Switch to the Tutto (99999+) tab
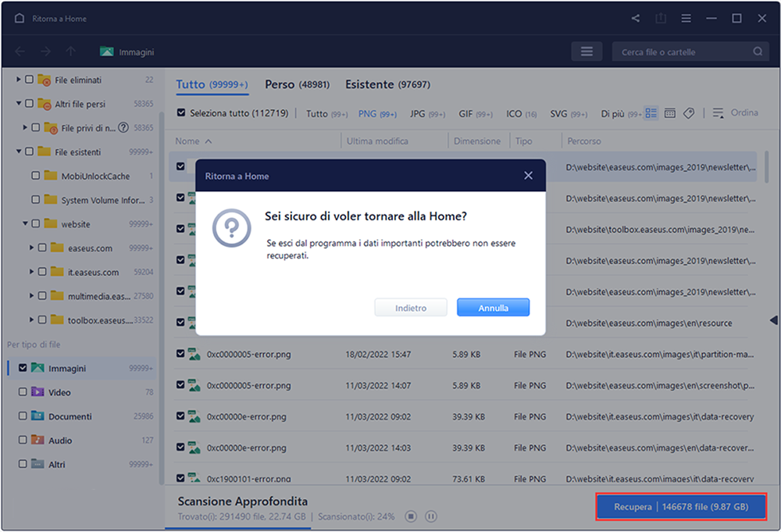The image size is (781, 532). pos(212,84)
